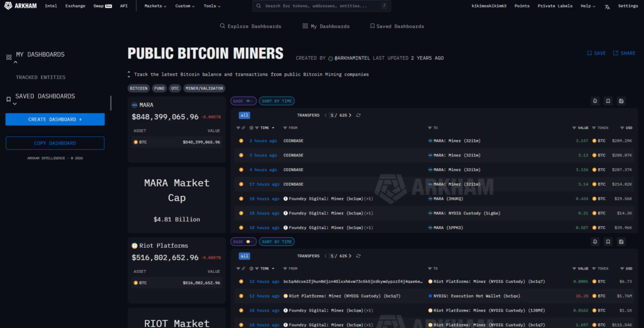Click the VALUE filter icon in Riot table
Viewport: 644px width, 328px height.
(x=574, y=268)
